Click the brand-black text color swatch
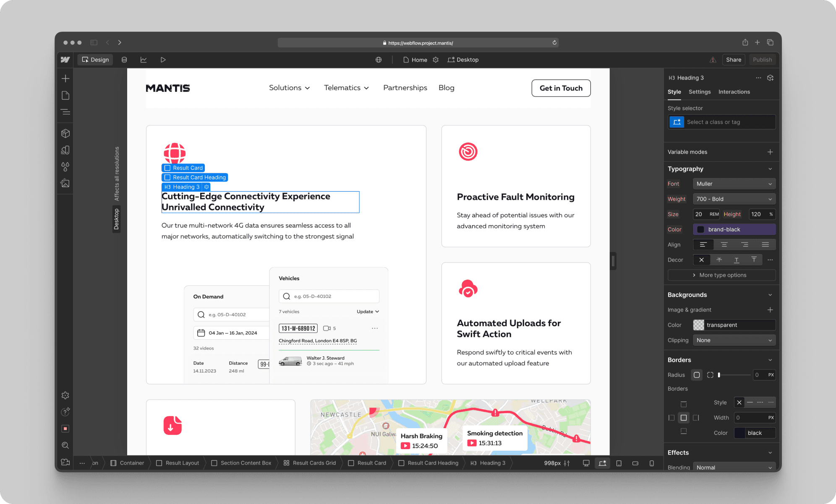The width and height of the screenshot is (836, 504). tap(700, 229)
